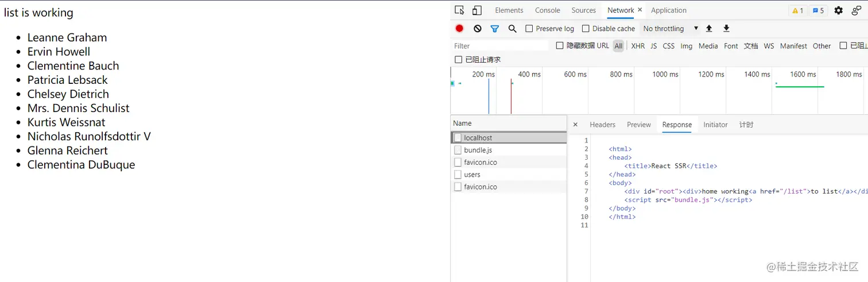This screenshot has width=868, height=282.
Task: Focus the Filter text input
Action: 499,46
